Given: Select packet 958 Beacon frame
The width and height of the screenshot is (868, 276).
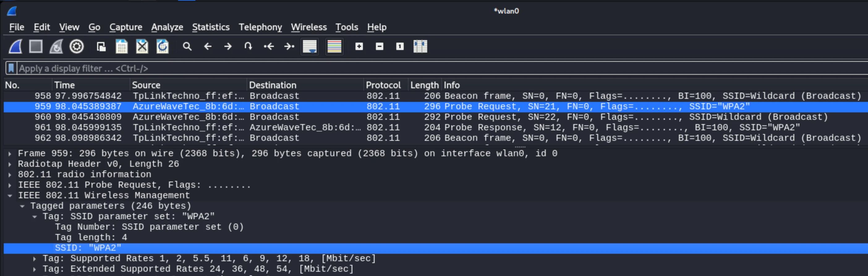Looking at the screenshot, I should pos(436,96).
